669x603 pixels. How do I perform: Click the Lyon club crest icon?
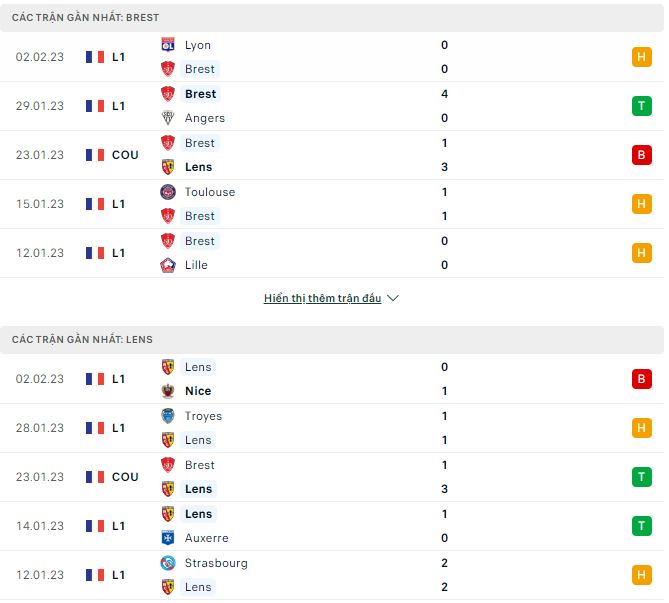point(168,45)
